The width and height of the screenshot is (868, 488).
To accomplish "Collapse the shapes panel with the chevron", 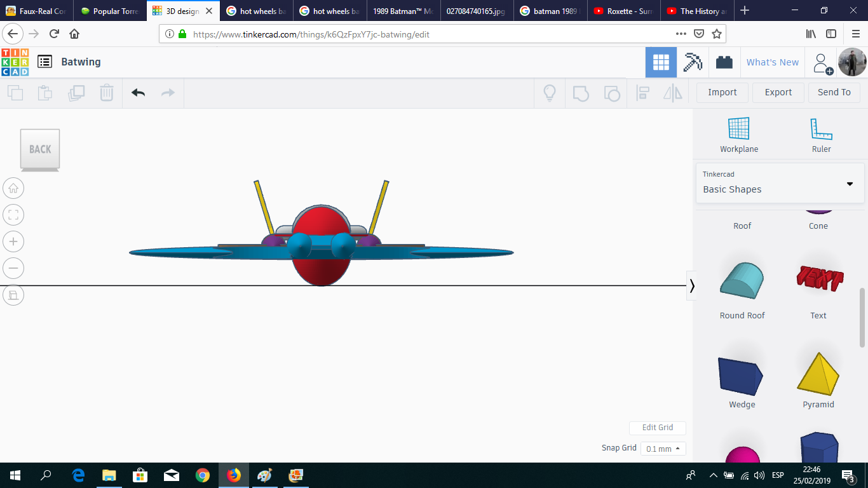I will 692,286.
